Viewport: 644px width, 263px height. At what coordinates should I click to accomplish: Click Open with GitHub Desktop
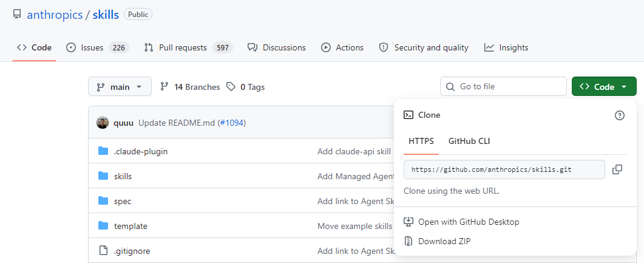coord(469,222)
